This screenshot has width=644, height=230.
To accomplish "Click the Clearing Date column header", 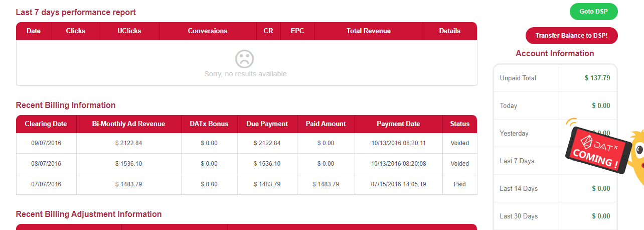I will click(x=46, y=124).
